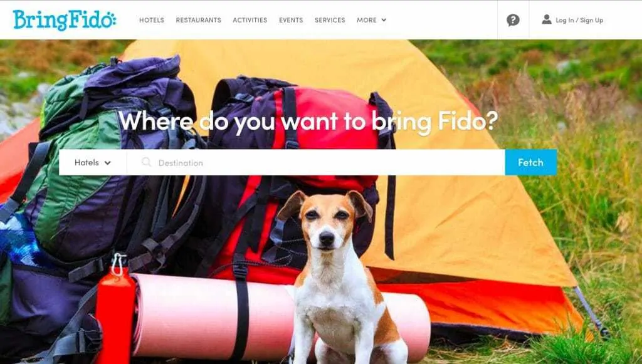Open the BringFido logo home link

[65, 20]
